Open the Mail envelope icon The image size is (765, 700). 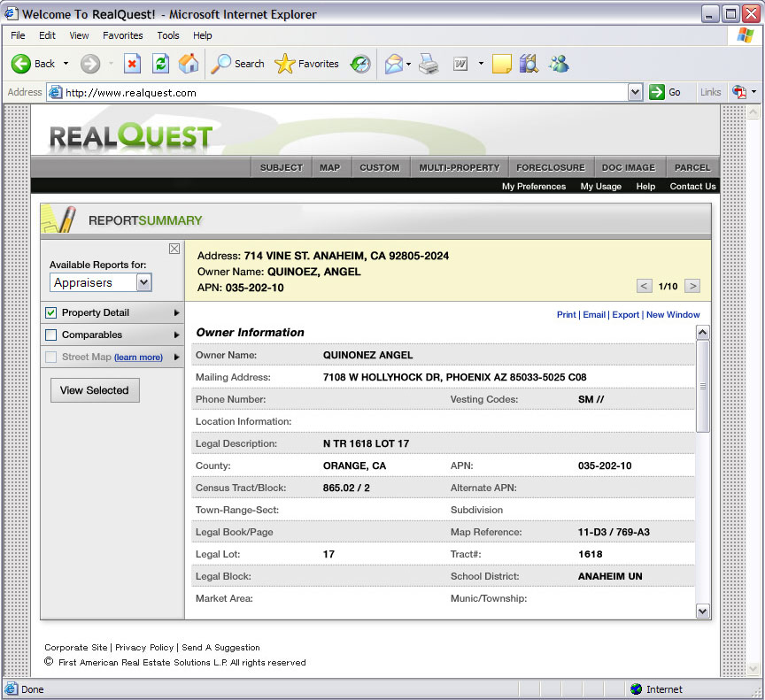(394, 64)
